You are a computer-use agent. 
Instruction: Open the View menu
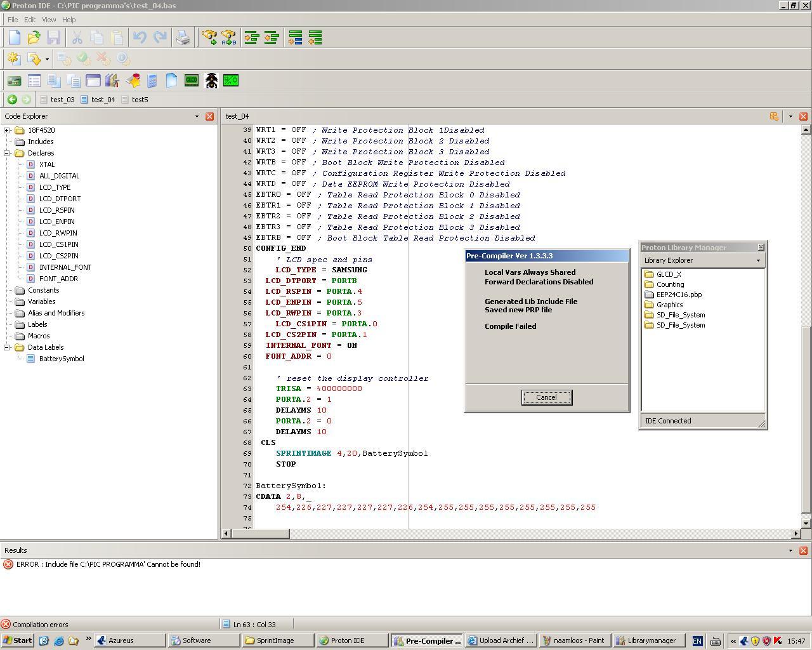tap(48, 20)
